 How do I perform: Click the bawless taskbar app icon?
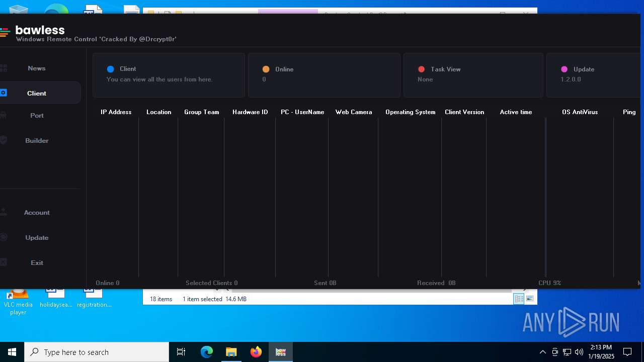tap(281, 352)
